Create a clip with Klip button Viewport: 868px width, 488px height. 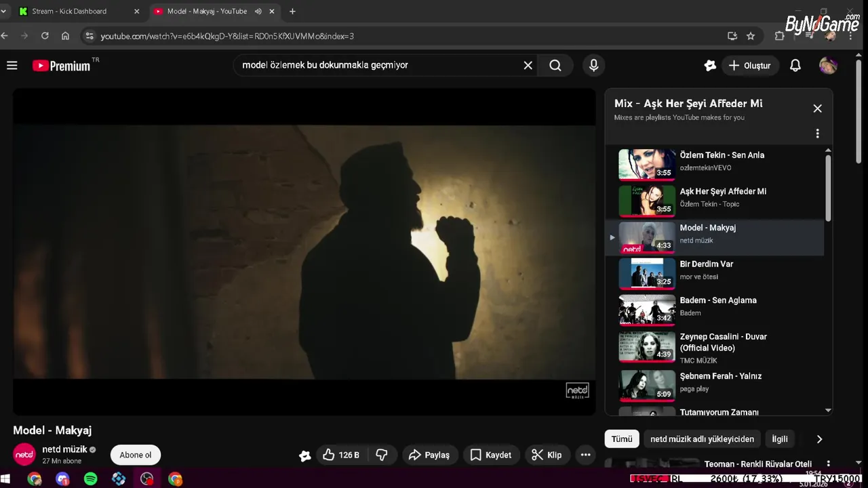(x=547, y=455)
